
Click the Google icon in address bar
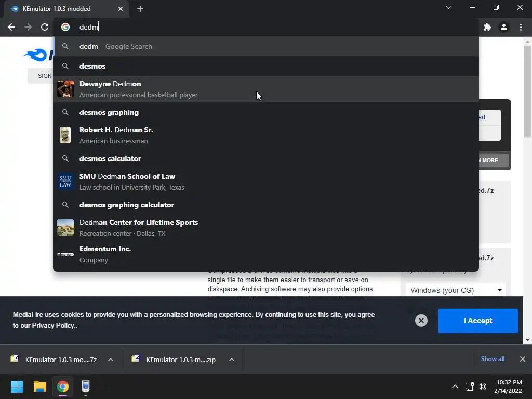click(65, 27)
